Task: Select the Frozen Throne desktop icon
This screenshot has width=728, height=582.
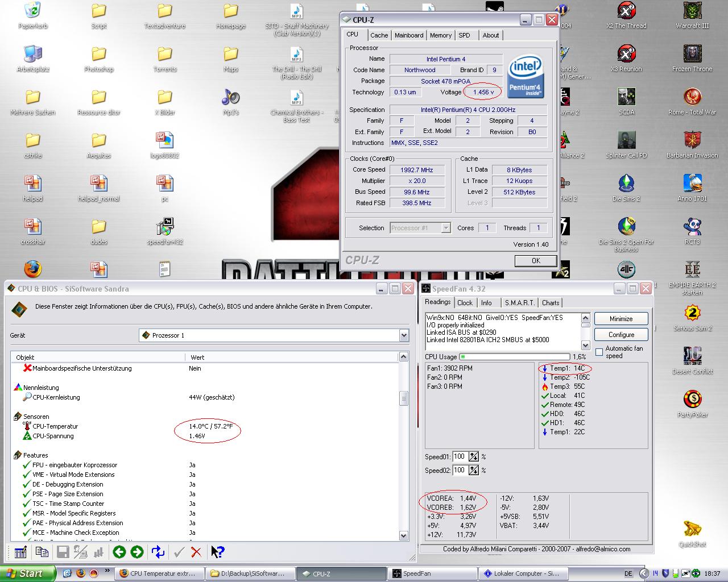Action: (692, 59)
